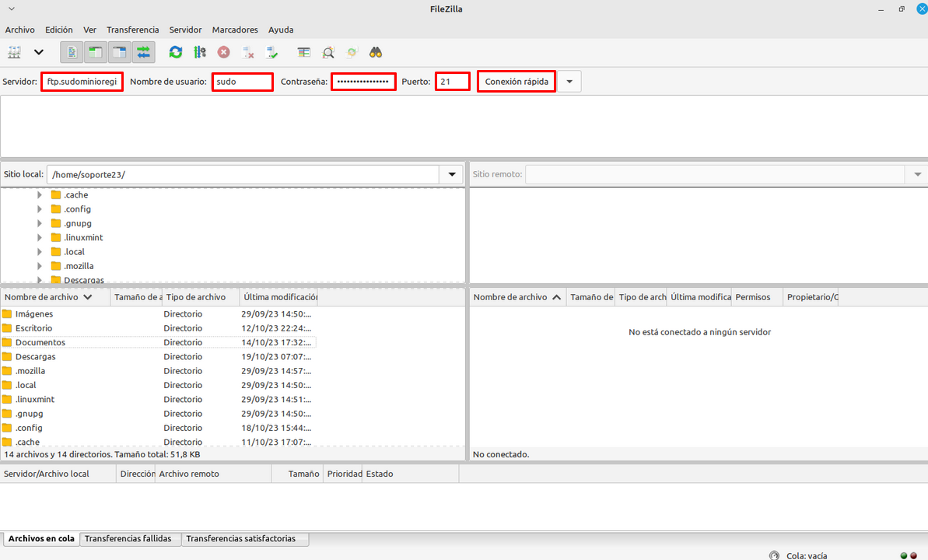Open directory listing filters icon
This screenshot has height=560, width=928.
[303, 52]
